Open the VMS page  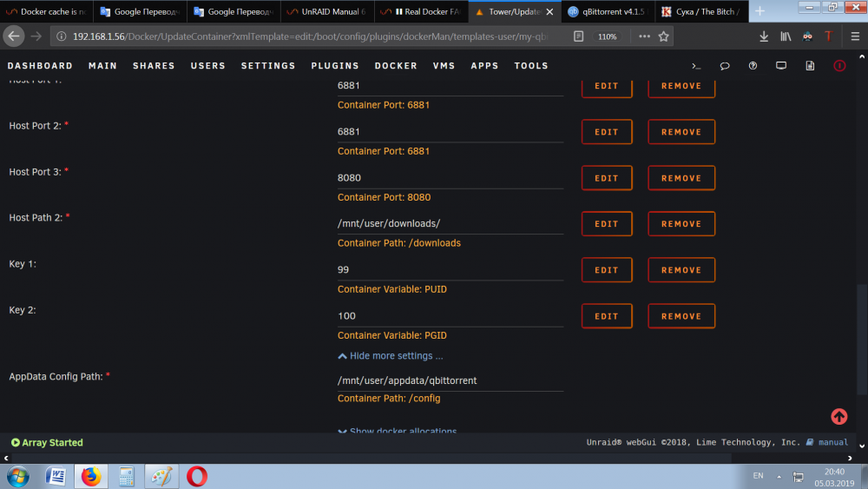[x=444, y=66]
